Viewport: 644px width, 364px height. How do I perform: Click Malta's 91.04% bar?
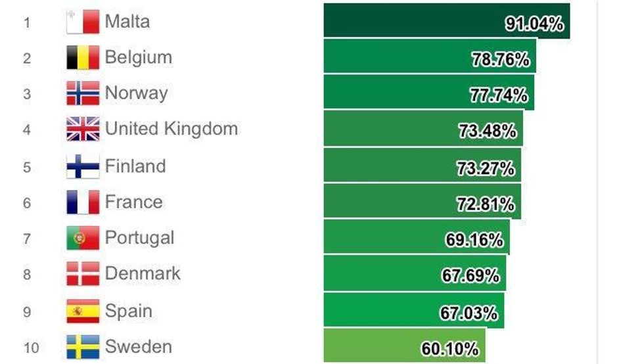pyautogui.click(x=446, y=21)
